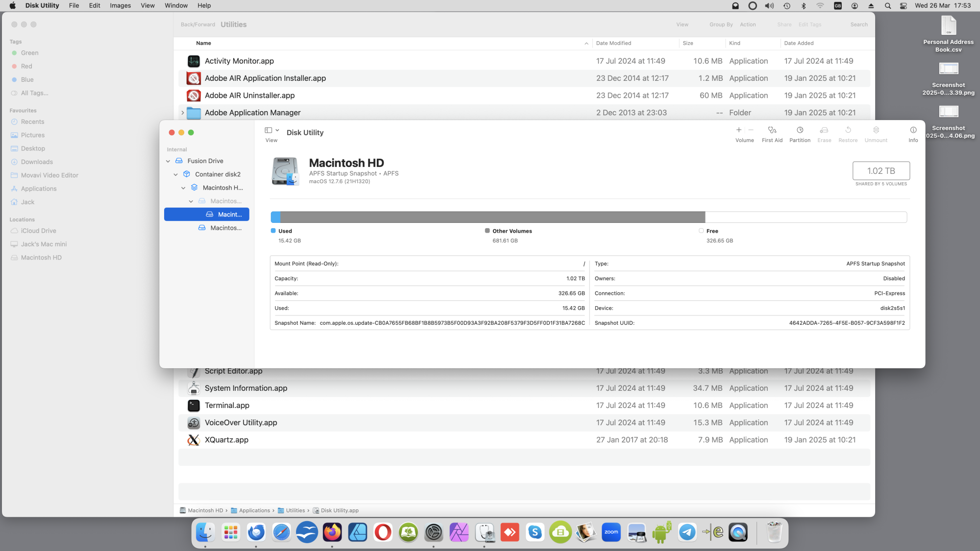The image size is (980, 551).
Task: Open the Help menu
Action: pos(204,5)
